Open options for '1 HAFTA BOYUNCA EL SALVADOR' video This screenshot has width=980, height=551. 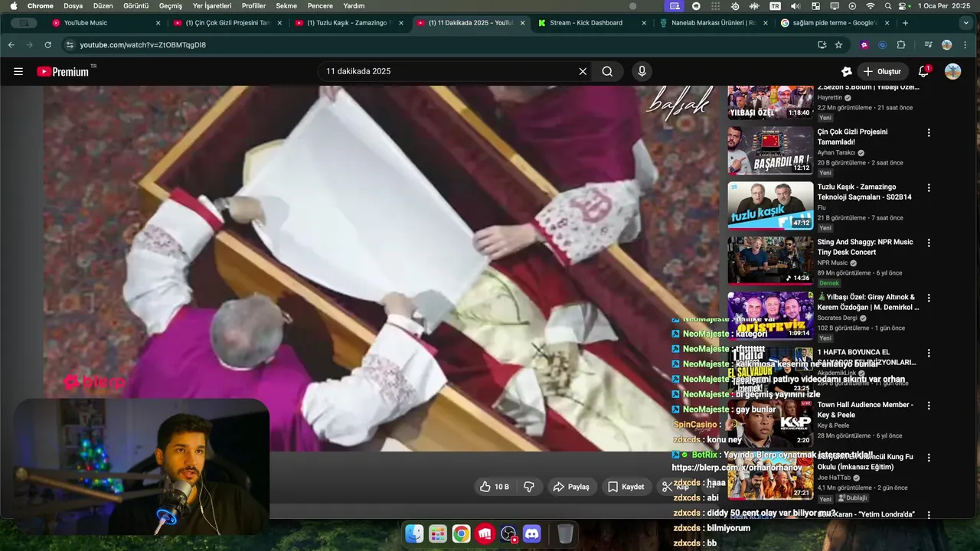point(929,353)
